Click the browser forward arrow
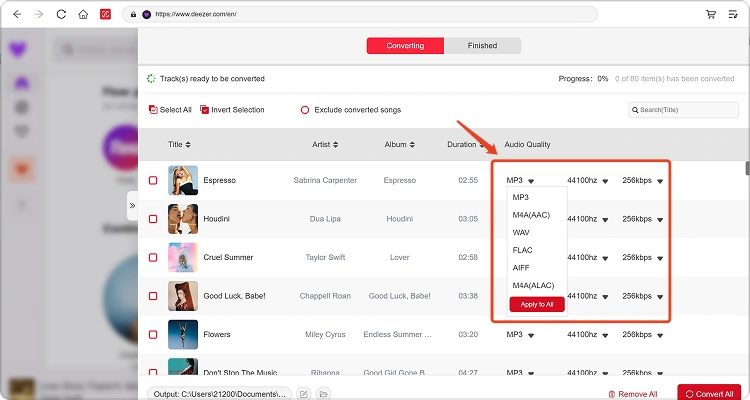750x400 pixels. click(x=39, y=14)
